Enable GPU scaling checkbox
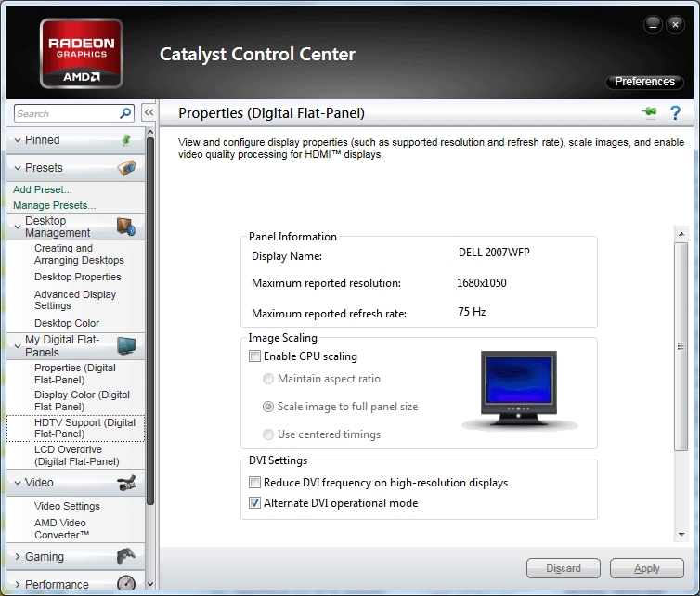The width and height of the screenshot is (700, 596). (254, 356)
